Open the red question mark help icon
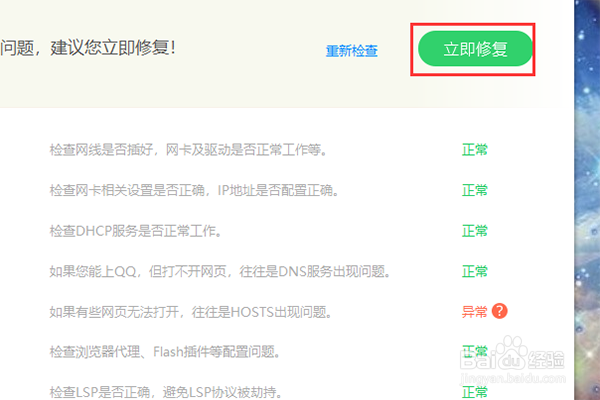The width and height of the screenshot is (600, 400). (x=500, y=311)
